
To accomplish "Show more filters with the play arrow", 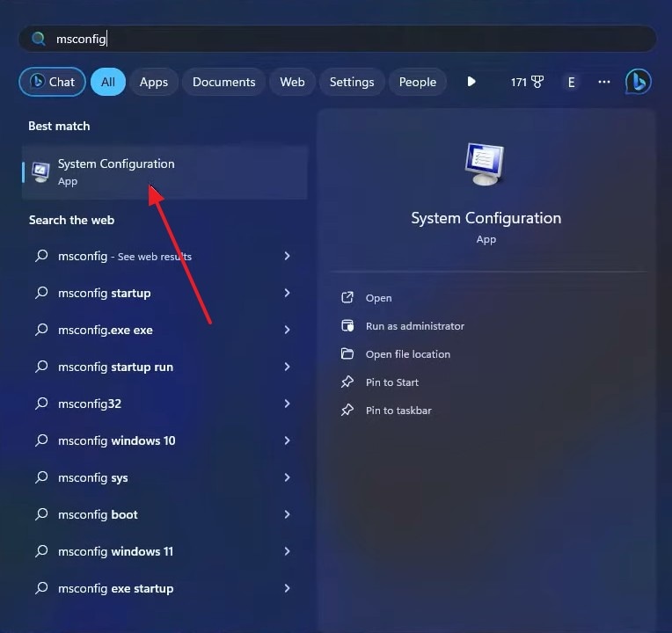I will pos(471,82).
